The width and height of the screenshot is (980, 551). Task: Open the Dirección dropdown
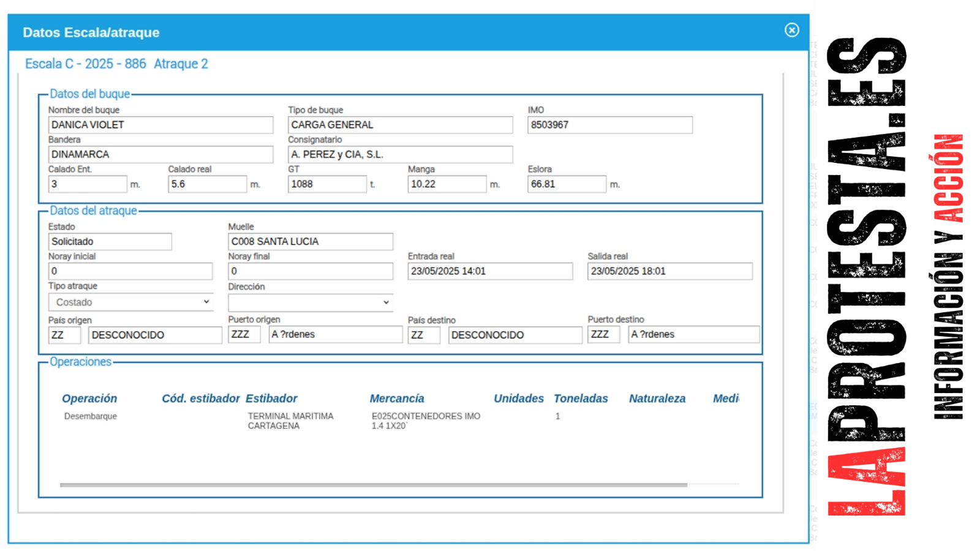point(311,302)
